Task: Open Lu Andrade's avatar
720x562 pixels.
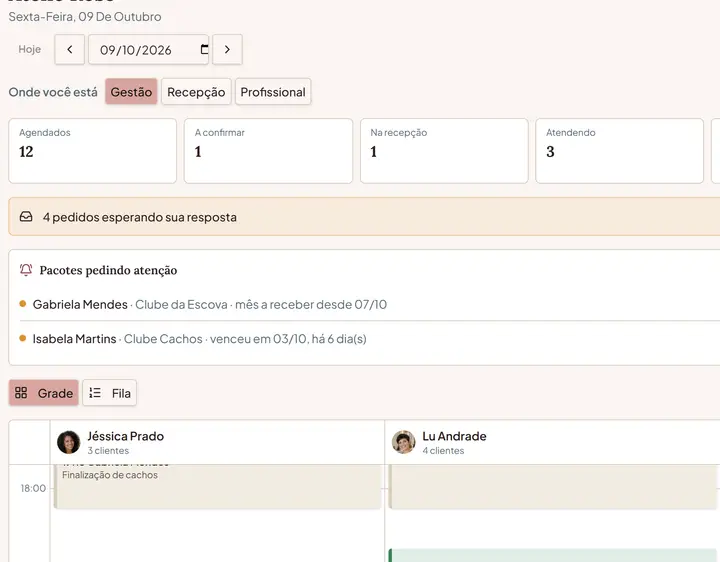Action: pos(404,442)
